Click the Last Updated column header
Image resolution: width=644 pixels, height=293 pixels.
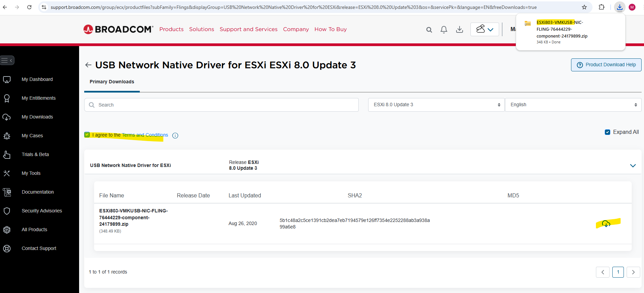[245, 196]
